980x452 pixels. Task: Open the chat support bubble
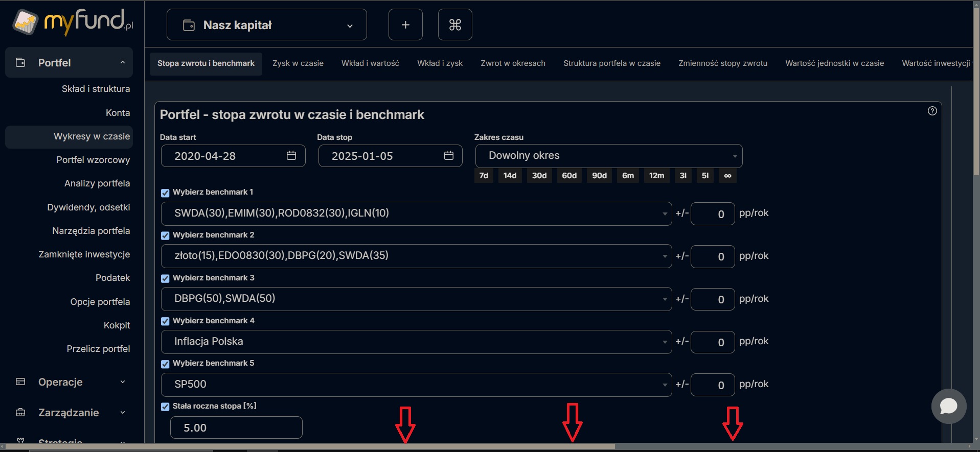coord(949,407)
